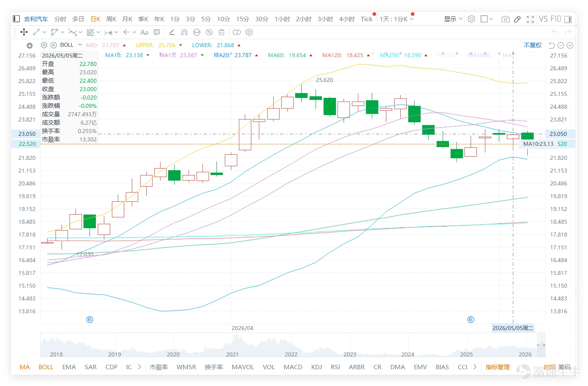Open dropdown next to polygon tool

(x=62, y=32)
